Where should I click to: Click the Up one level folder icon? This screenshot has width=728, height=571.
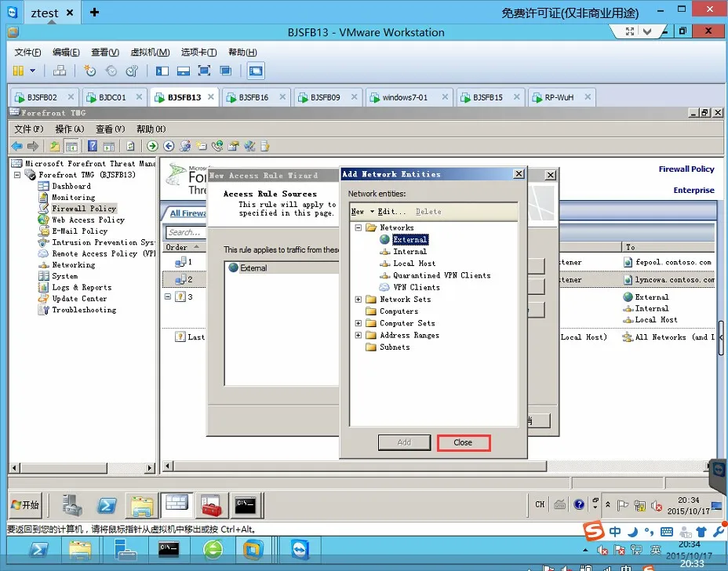click(x=55, y=146)
